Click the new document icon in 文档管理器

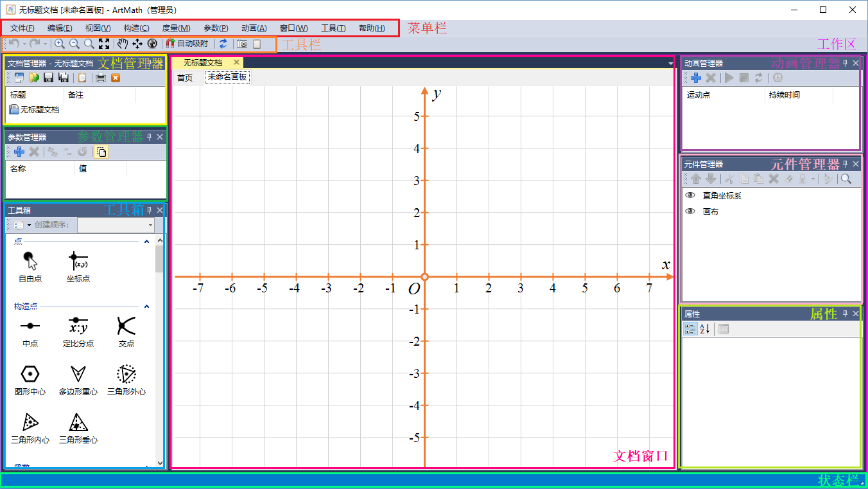pos(19,78)
